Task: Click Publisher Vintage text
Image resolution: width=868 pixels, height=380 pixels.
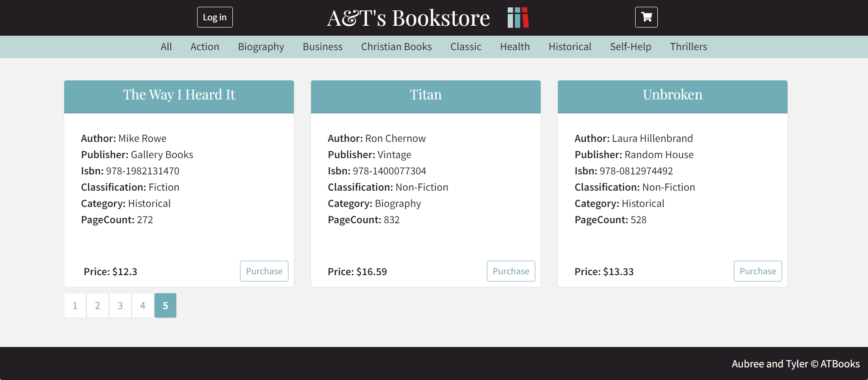Action: coord(369,155)
